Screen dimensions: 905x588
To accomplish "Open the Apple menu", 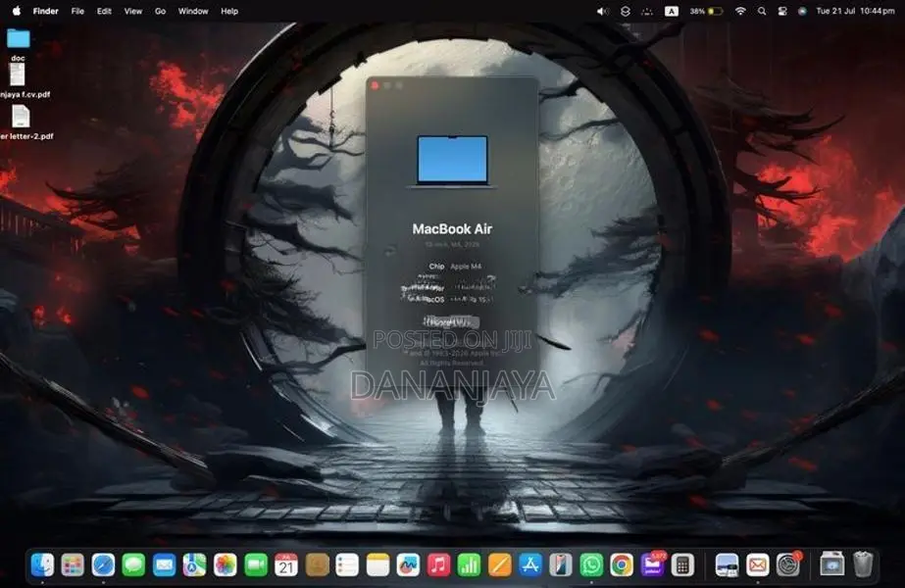I will click(x=17, y=11).
